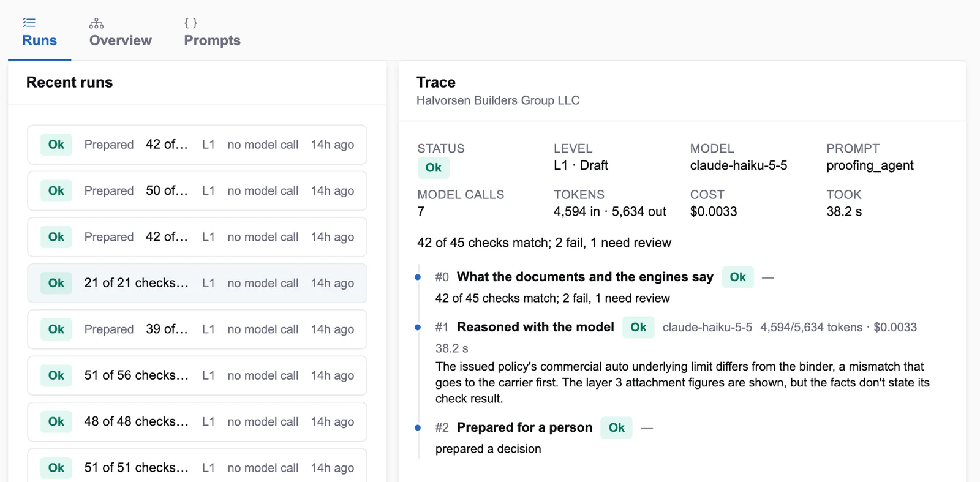Click 'prepared a decision' text in step #2

(x=488, y=449)
